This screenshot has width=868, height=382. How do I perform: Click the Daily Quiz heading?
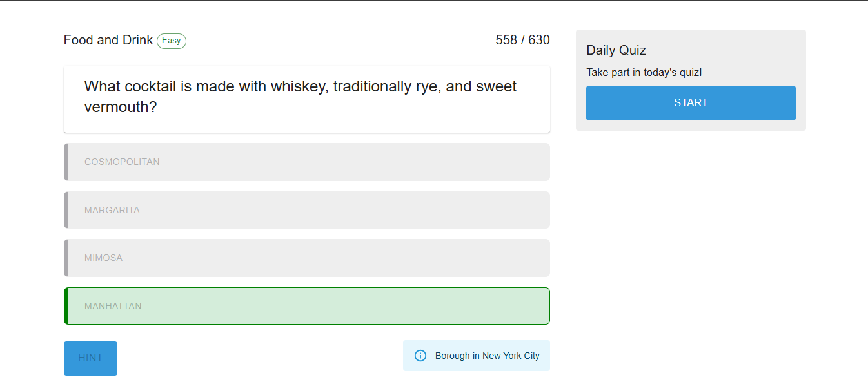click(616, 50)
